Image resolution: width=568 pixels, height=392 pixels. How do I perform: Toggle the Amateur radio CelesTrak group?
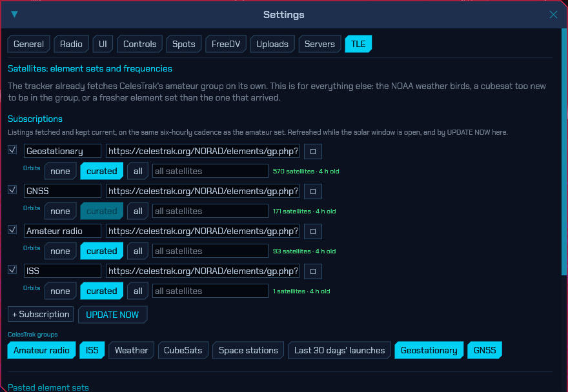pos(41,350)
